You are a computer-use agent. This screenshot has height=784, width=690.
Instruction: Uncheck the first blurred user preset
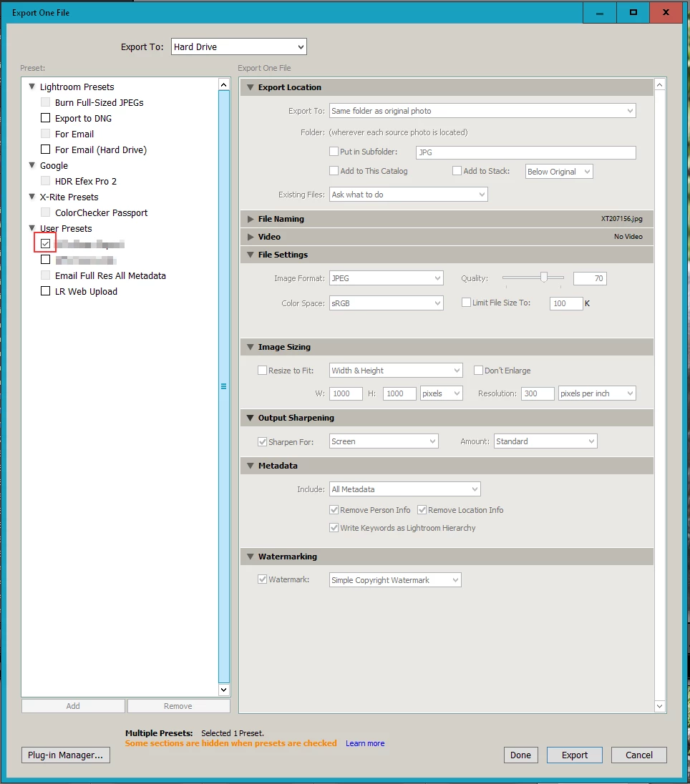click(46, 244)
